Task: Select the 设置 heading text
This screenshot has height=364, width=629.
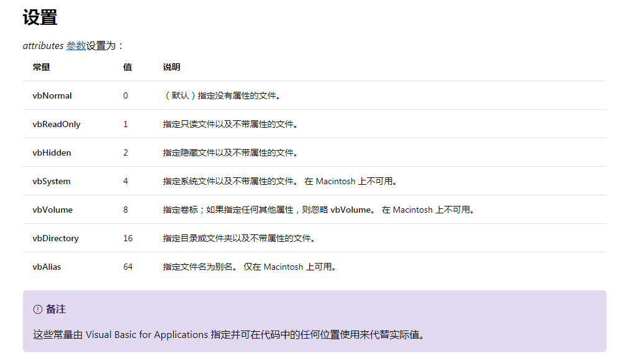Action: pos(40,17)
